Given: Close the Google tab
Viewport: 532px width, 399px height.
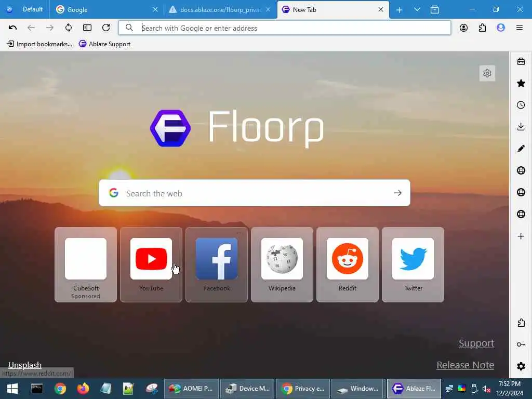Looking at the screenshot, I should (x=155, y=9).
